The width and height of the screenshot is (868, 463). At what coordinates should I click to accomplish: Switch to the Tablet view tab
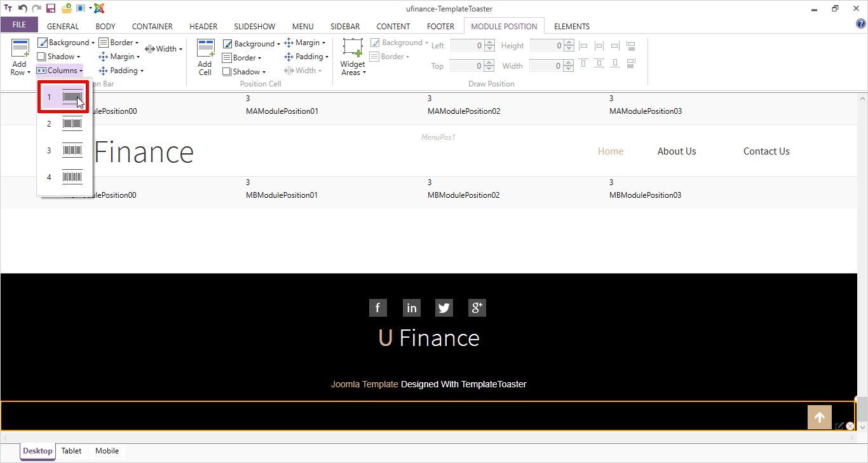pyautogui.click(x=71, y=451)
